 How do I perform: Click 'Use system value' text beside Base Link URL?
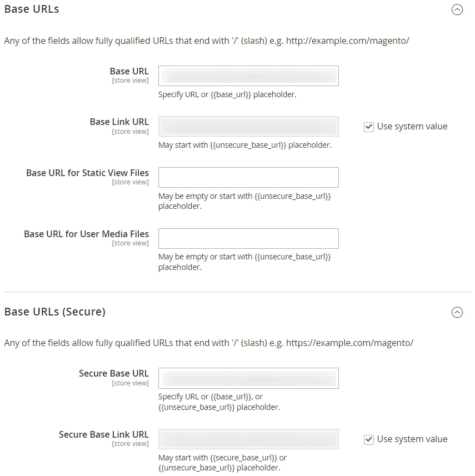click(x=412, y=126)
